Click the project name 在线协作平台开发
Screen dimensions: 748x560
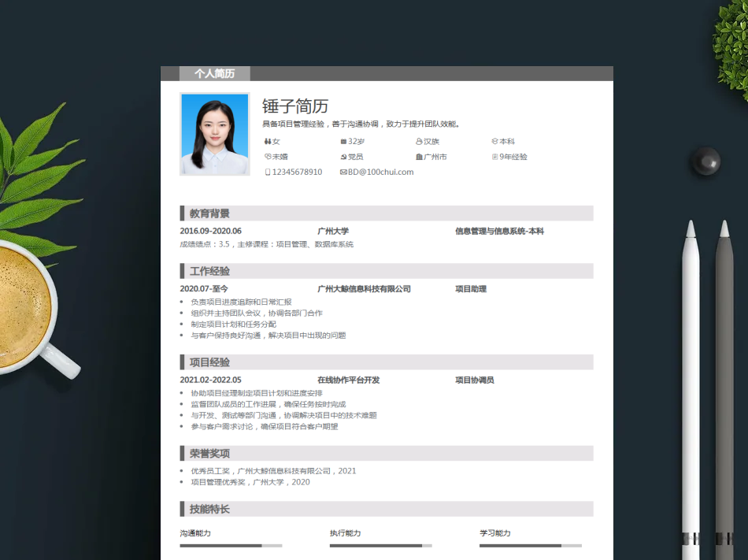(349, 380)
